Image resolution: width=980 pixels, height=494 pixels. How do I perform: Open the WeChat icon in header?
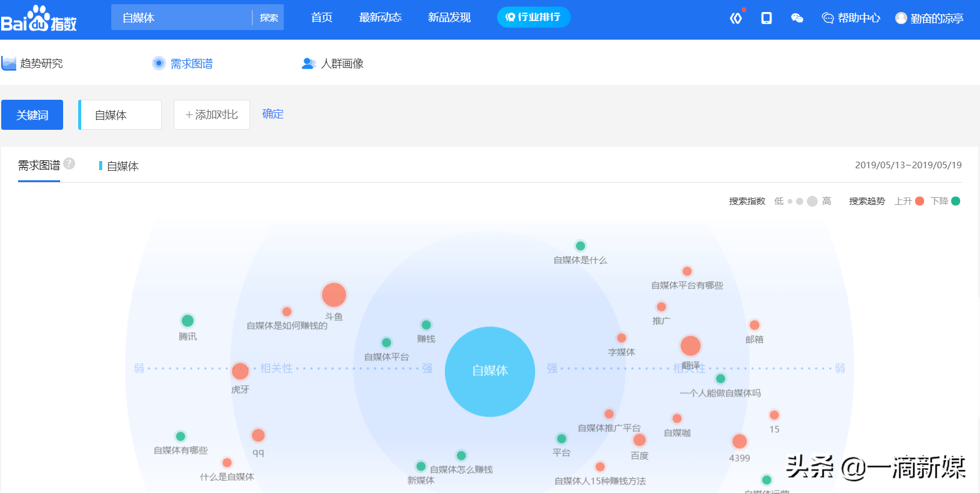[x=797, y=18]
